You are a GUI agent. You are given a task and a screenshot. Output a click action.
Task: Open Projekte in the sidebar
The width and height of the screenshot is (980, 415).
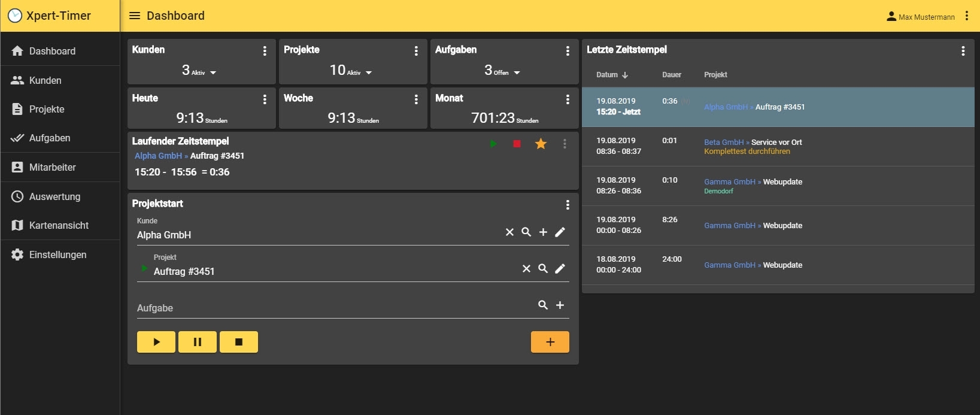click(60, 109)
